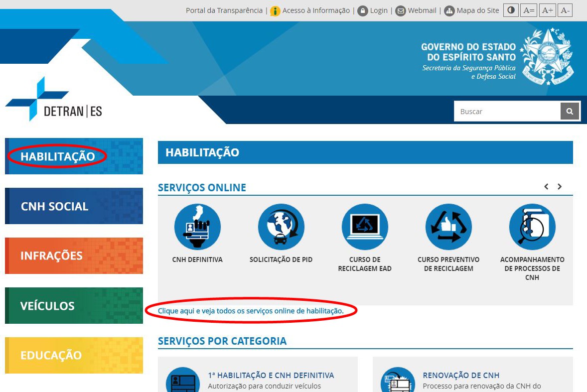The width and height of the screenshot is (587, 392).
Task: Click the Espírito Santo state coat of arms
Action: (x=547, y=57)
